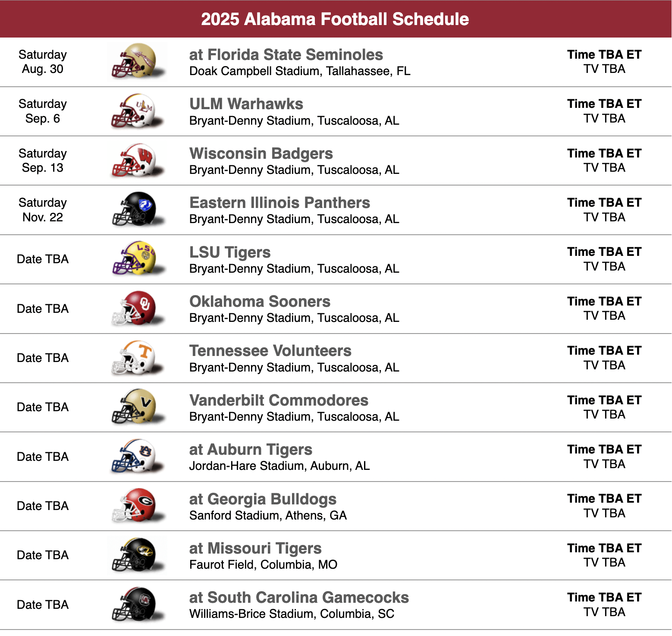Viewport: 672px width, 636px height.
Task: Open the Wisconsin Badgers game link
Action: [x=261, y=154]
